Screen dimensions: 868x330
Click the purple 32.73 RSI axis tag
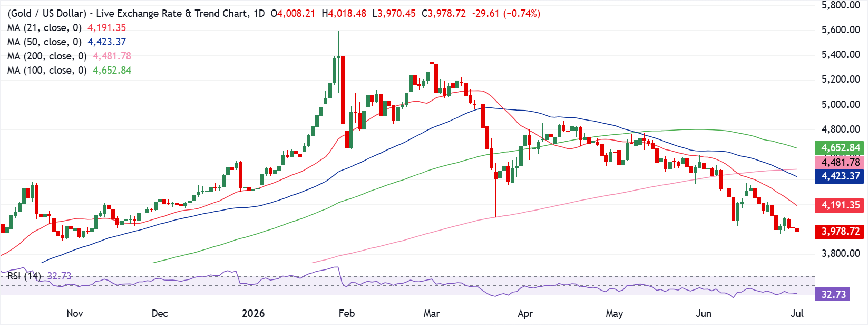pyautogui.click(x=833, y=294)
